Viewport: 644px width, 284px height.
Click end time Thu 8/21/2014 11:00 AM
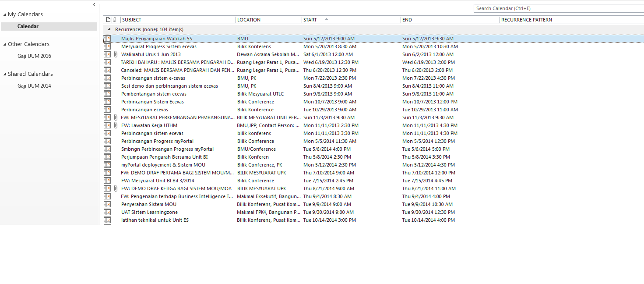429,188
